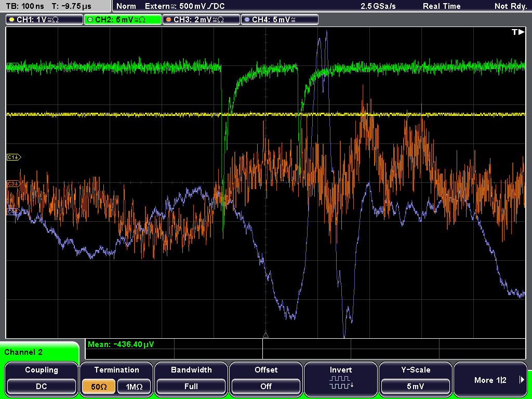This screenshot has height=399, width=532.
Task: Select the CH4 5mV channel tab
Action: coord(280,20)
